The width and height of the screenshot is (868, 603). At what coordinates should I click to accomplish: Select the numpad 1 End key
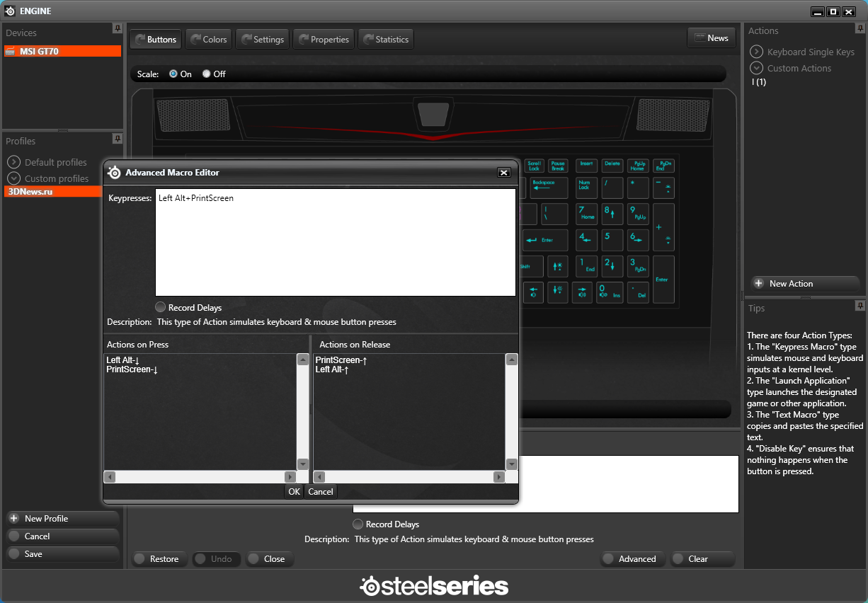tap(586, 266)
